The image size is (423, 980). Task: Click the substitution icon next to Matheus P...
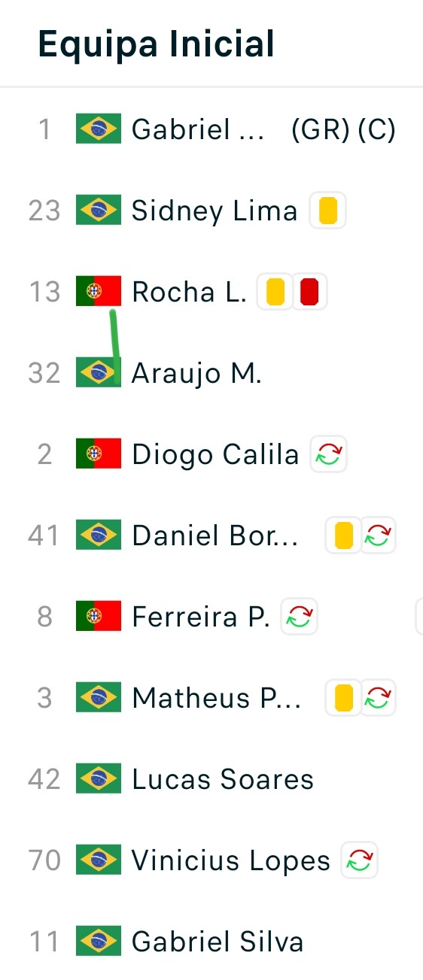[378, 698]
